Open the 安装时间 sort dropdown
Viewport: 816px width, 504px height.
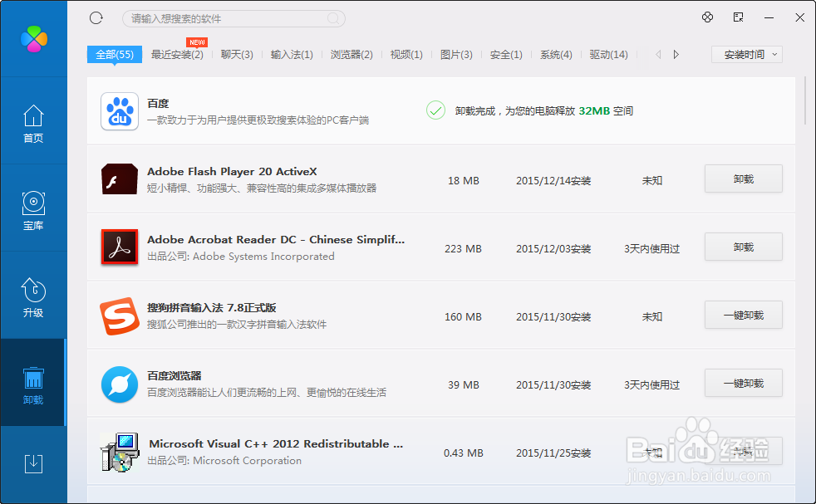click(x=747, y=55)
